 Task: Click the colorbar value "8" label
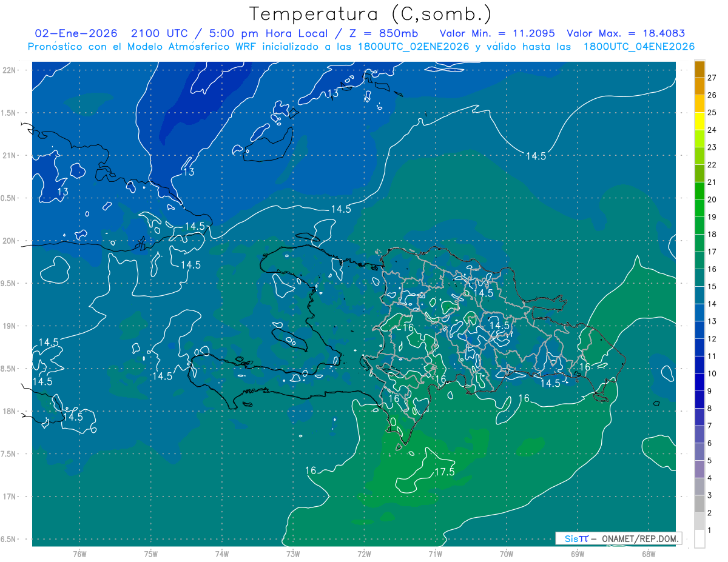pyautogui.click(x=710, y=409)
